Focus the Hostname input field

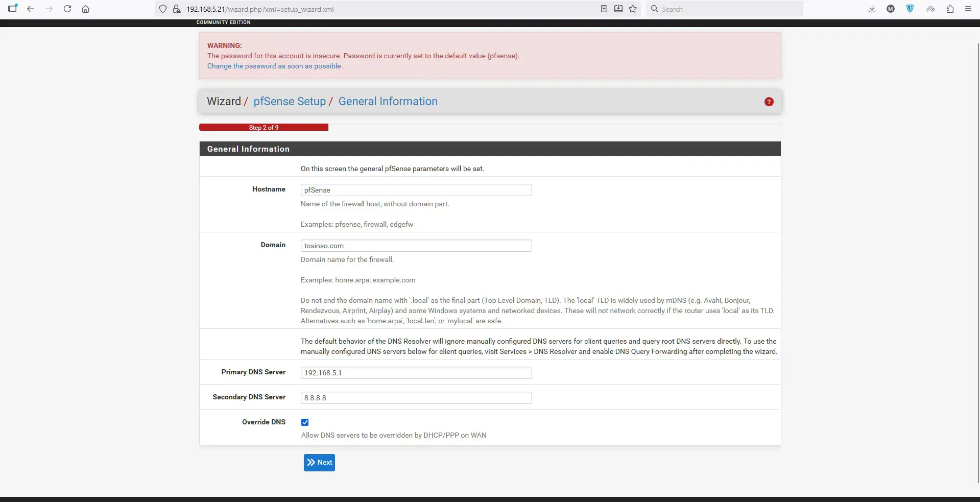[x=416, y=190]
